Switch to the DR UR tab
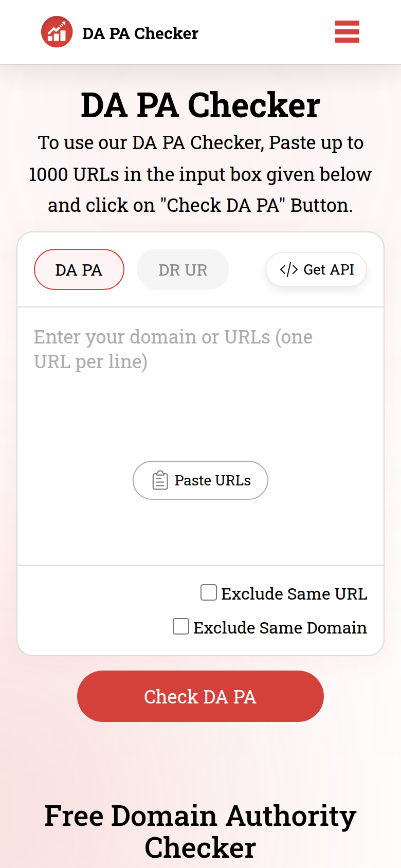 pos(183,269)
